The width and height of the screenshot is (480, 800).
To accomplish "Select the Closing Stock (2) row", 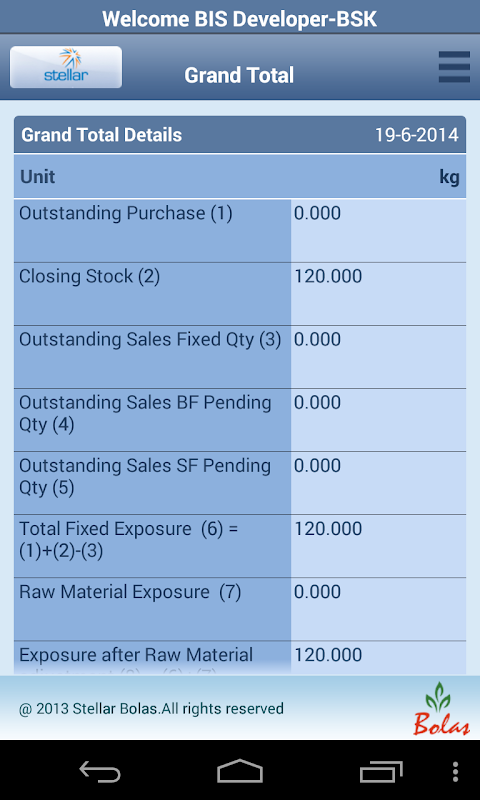I will tap(240, 294).
